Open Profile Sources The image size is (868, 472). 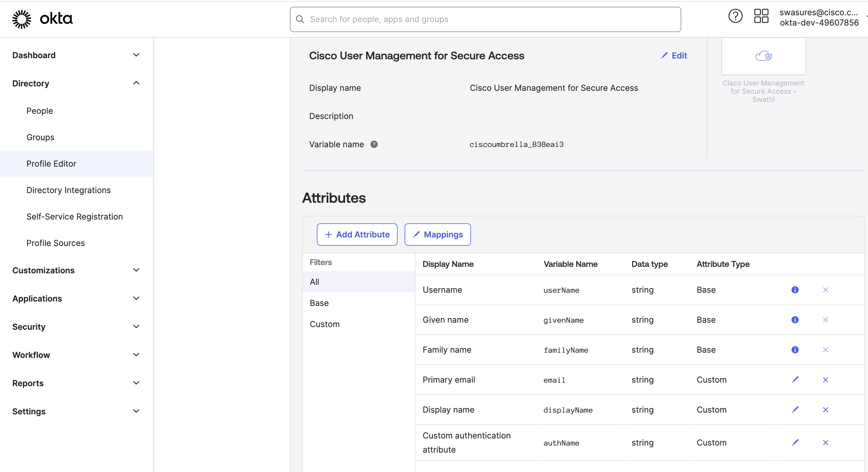[x=55, y=243]
